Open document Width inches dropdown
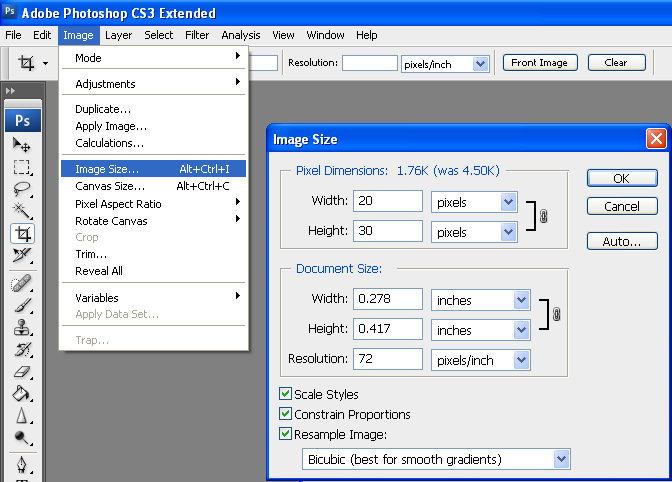672x482 pixels. pos(521,300)
